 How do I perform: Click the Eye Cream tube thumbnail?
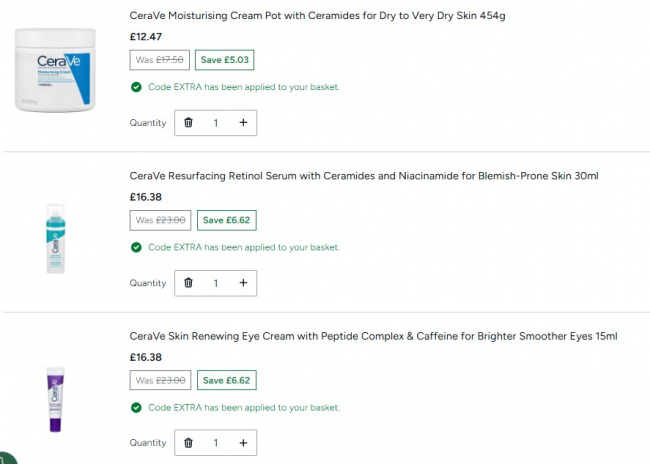pyautogui.click(x=54, y=397)
